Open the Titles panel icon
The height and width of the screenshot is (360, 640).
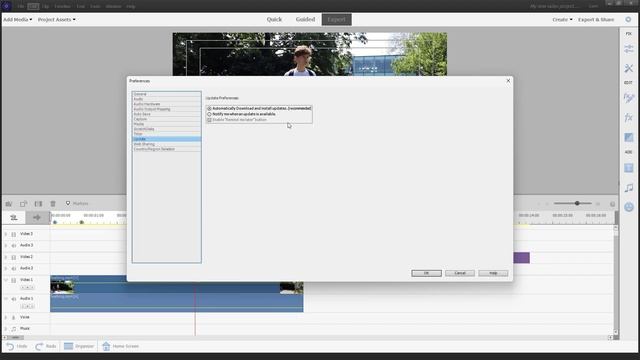tap(629, 168)
